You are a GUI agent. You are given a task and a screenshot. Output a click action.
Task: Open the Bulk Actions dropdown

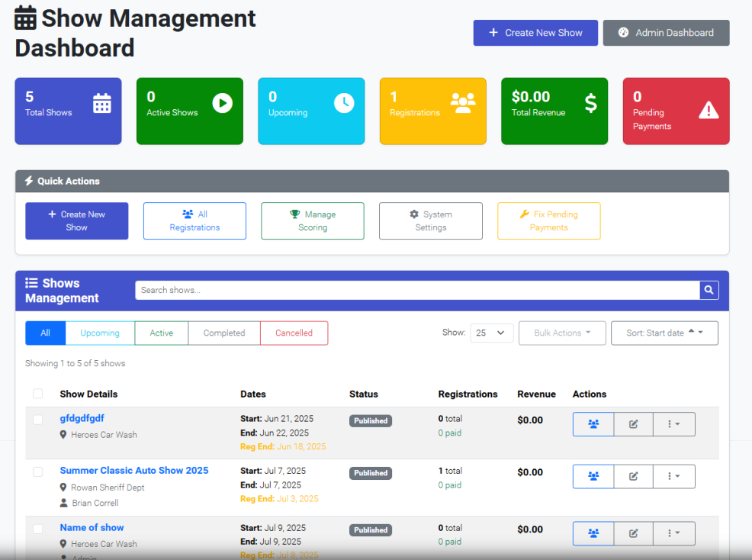562,333
